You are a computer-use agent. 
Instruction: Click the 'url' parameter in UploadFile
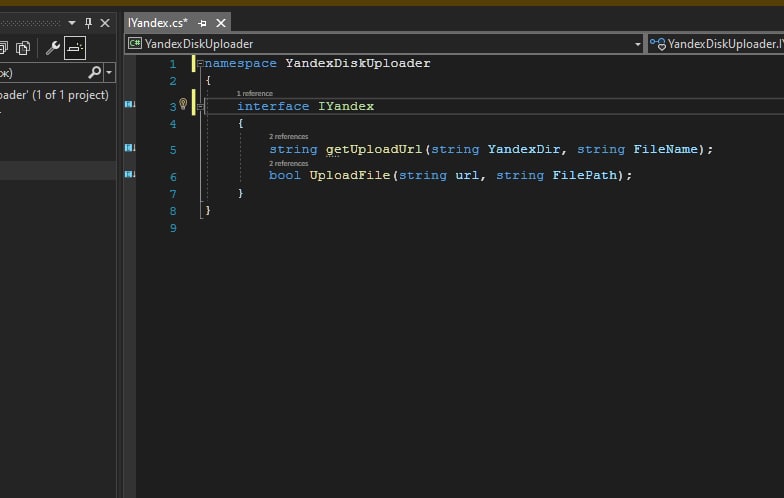point(467,175)
